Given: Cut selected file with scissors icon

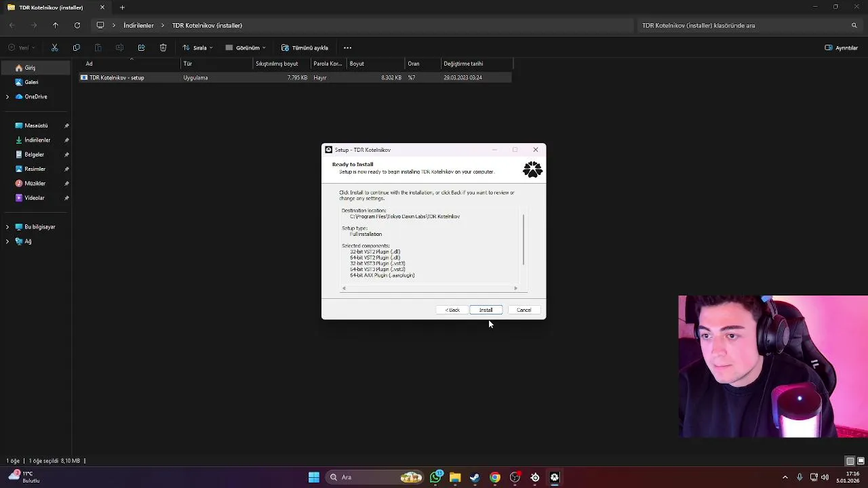Looking at the screenshot, I should point(54,47).
